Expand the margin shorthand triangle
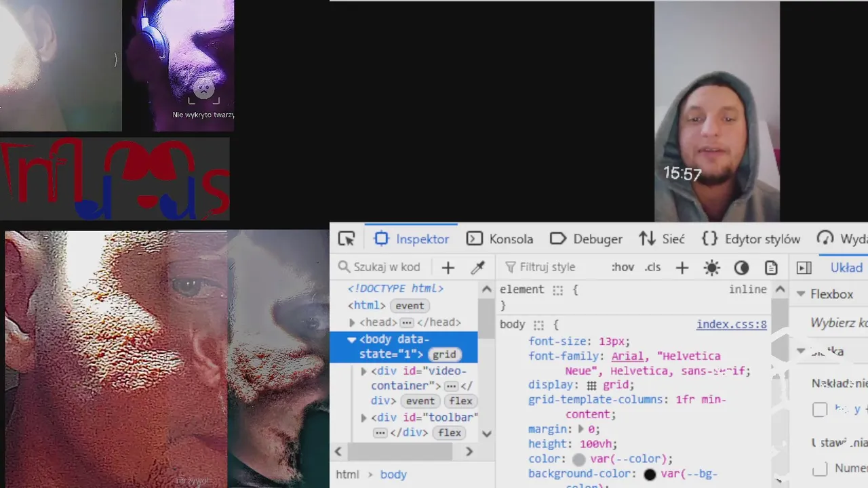 click(580, 429)
